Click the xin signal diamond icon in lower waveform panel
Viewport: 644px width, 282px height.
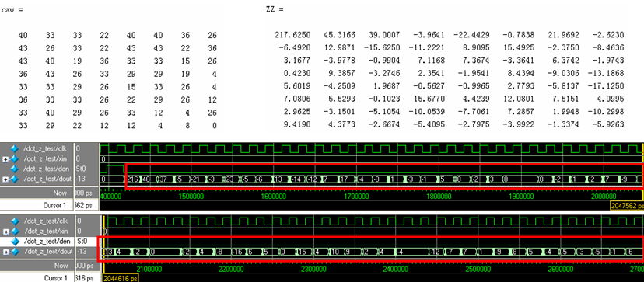pos(15,231)
